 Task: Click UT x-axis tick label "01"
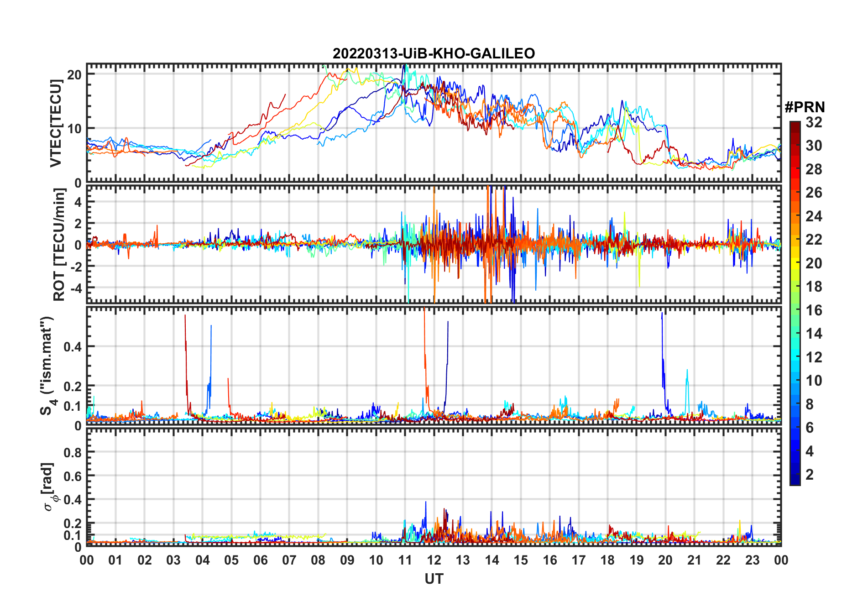point(115,560)
